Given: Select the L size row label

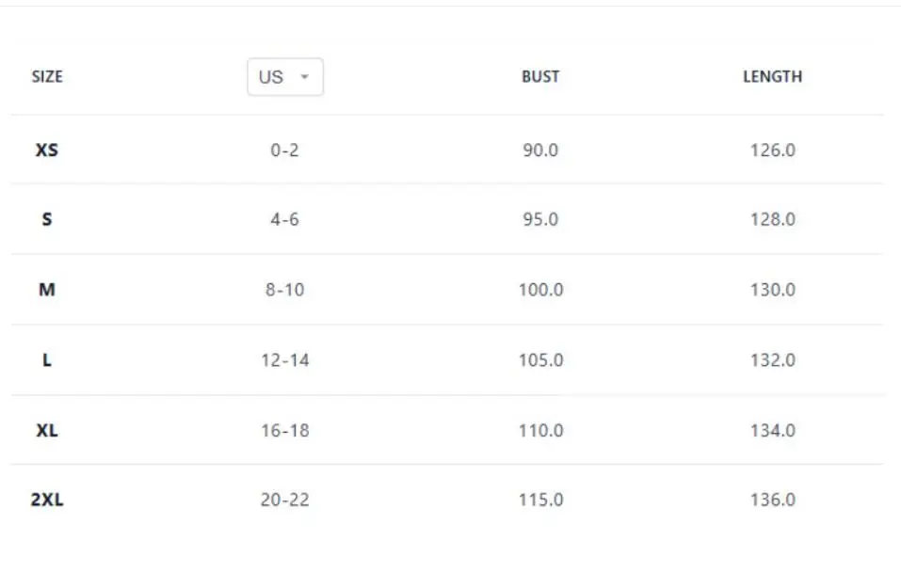Looking at the screenshot, I should pos(46,360).
